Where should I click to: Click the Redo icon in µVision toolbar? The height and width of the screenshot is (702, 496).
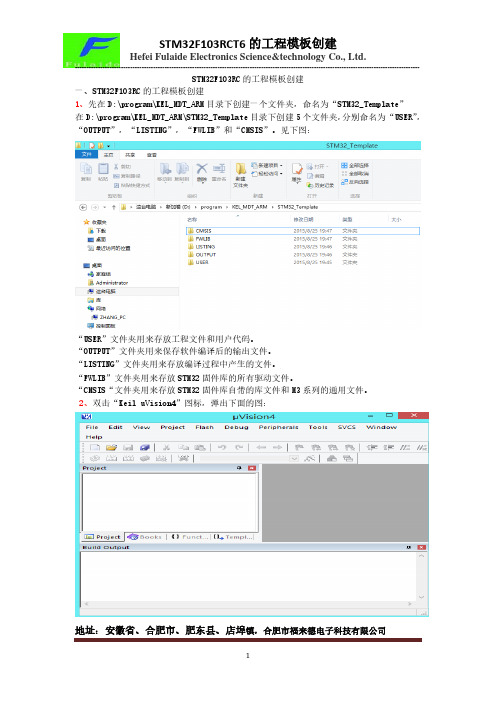tap(239, 447)
